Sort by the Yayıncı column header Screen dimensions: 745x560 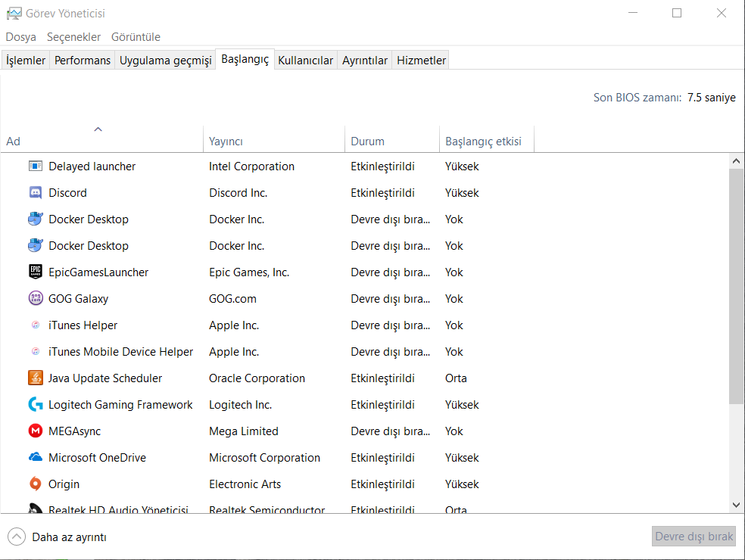274,142
